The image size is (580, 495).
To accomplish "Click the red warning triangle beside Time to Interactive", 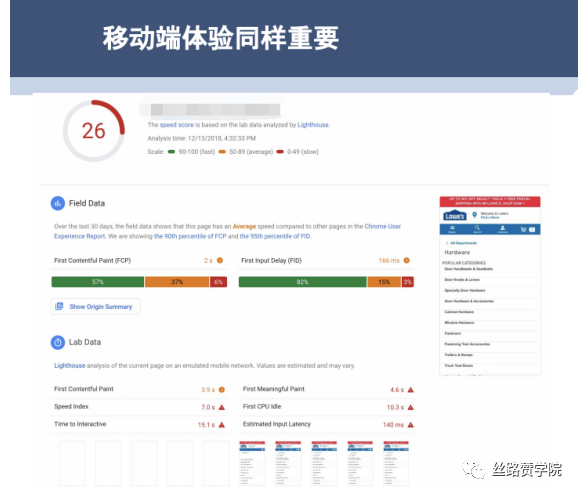I will [222, 425].
